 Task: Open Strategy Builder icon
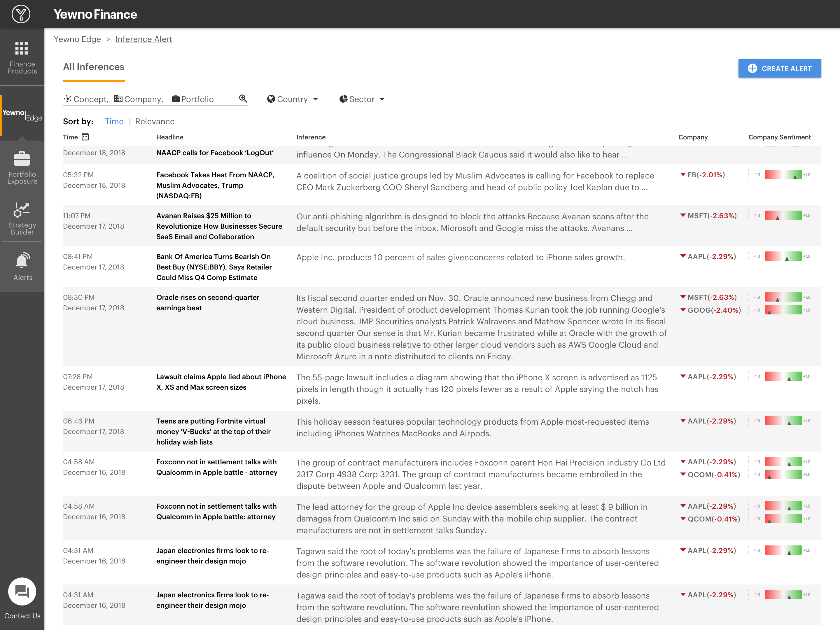click(22, 210)
